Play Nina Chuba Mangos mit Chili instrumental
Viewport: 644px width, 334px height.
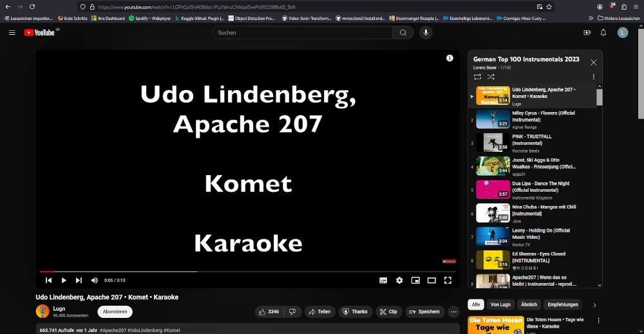[x=533, y=213]
